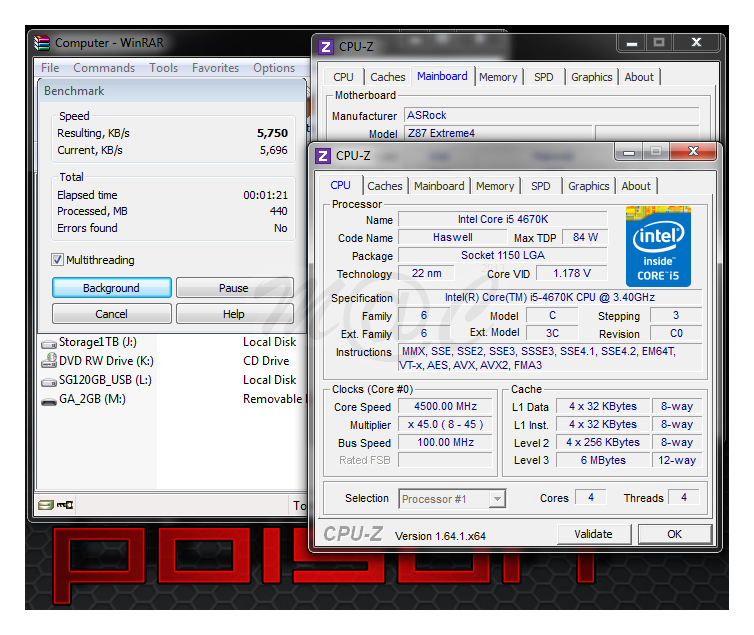The height and width of the screenshot is (635, 754).
Task: Click the CPU-Z logo icon on front window
Action: coord(323,156)
